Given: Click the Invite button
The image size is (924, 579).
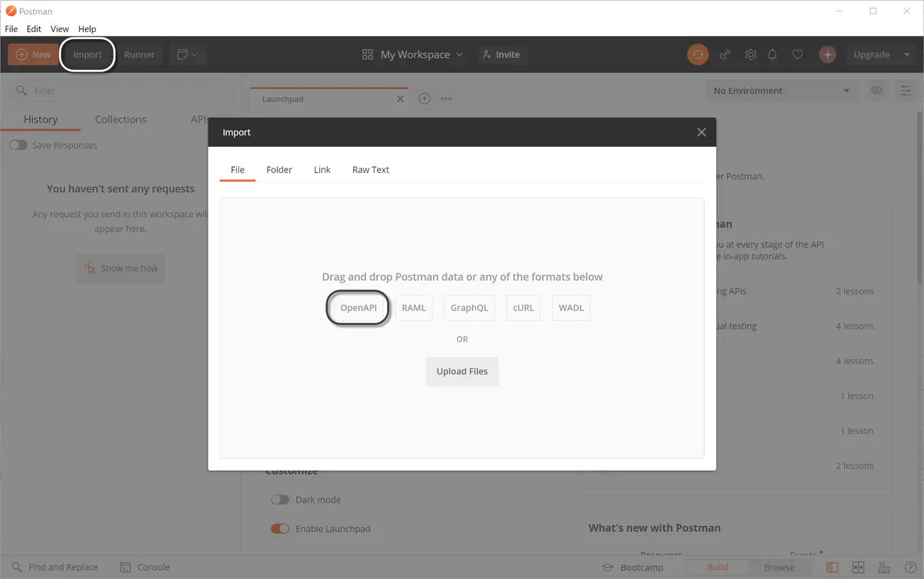Looking at the screenshot, I should pos(502,55).
